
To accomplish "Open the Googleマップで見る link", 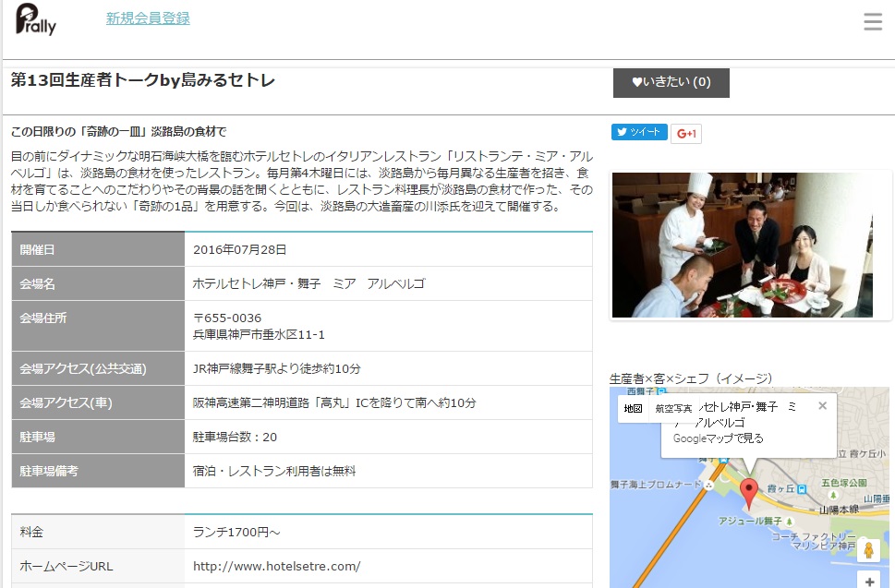I will coord(718,438).
